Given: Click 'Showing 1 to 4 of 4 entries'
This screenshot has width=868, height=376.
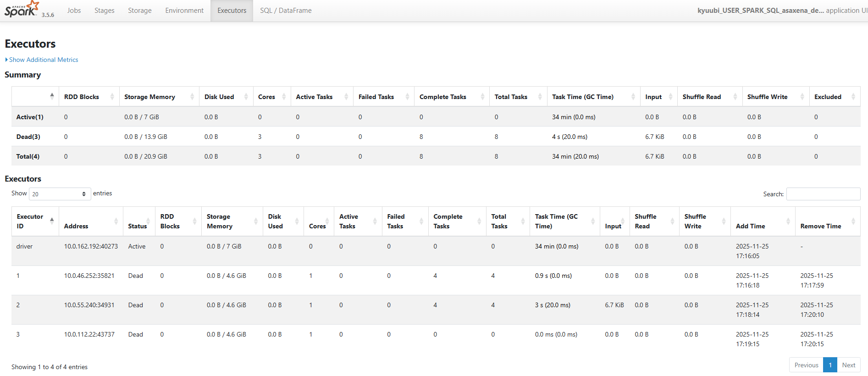Looking at the screenshot, I should (x=50, y=367).
